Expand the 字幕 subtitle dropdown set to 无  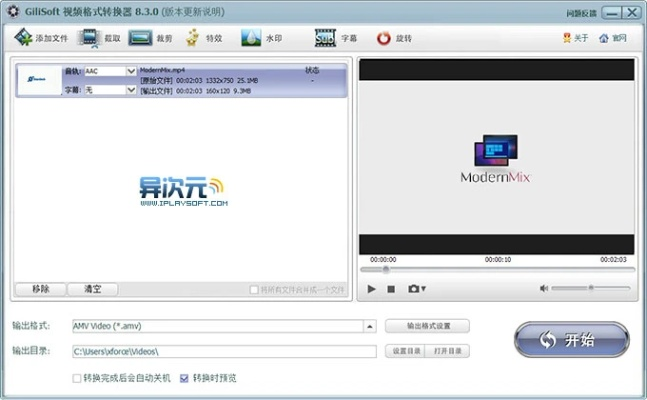(131, 90)
